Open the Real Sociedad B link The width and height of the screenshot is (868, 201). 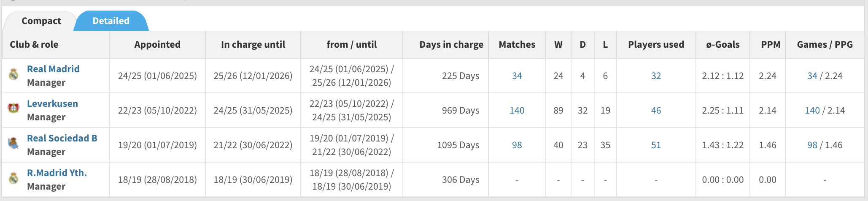click(x=62, y=138)
